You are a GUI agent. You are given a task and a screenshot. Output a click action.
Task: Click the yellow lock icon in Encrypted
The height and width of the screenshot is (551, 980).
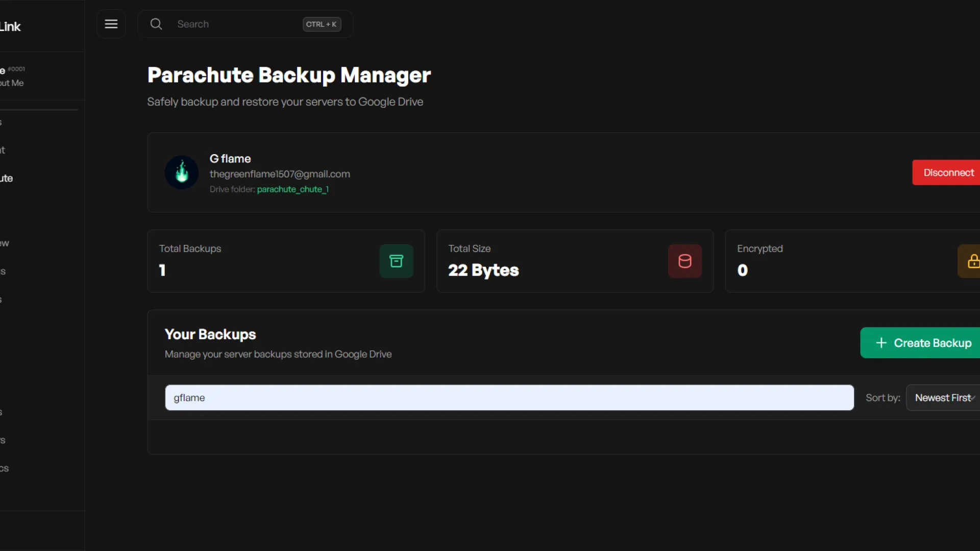[972, 261]
